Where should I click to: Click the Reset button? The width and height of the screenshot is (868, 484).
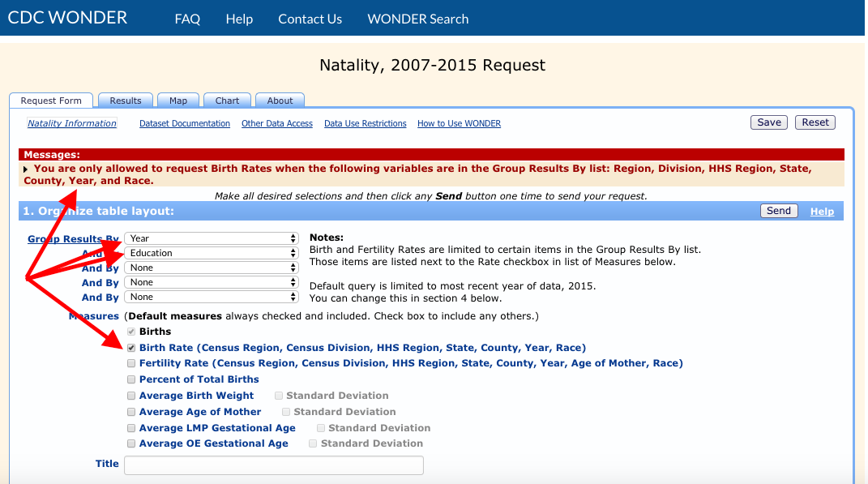[x=815, y=122]
